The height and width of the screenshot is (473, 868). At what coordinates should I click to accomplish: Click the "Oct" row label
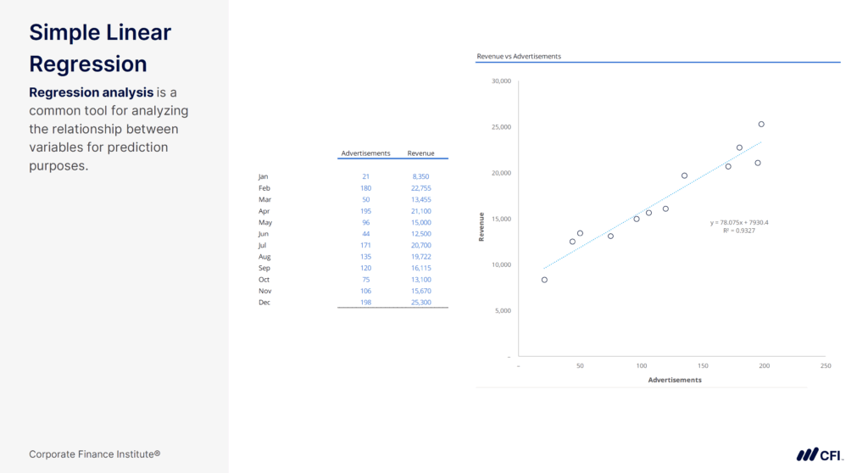point(264,280)
